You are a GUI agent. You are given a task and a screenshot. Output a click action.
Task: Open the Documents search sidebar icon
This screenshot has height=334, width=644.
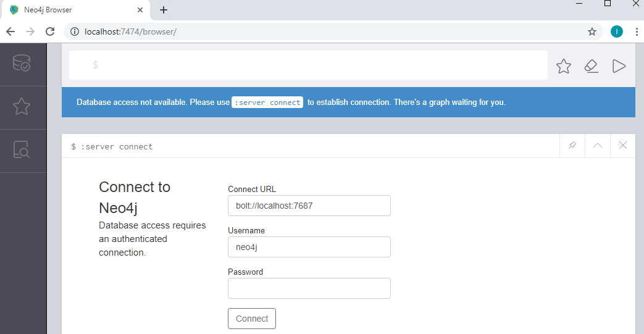point(22,150)
